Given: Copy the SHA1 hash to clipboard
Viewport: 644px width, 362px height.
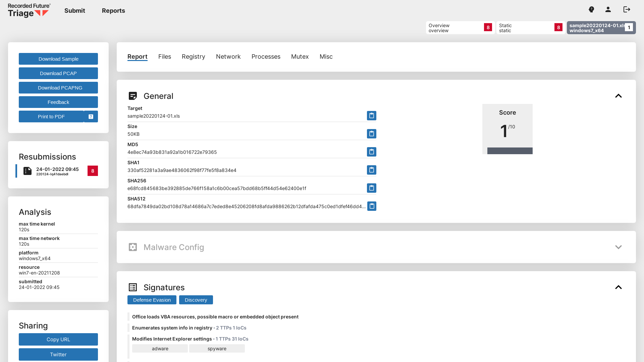Looking at the screenshot, I should tap(372, 170).
